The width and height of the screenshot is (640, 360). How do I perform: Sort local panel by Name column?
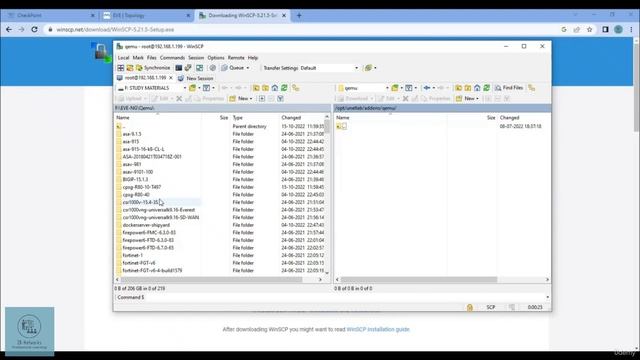pos(158,118)
